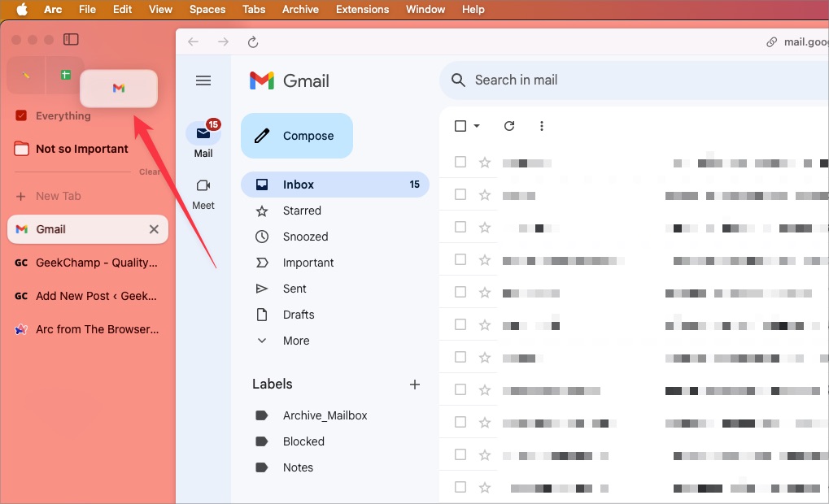The height and width of the screenshot is (504, 829).
Task: Compose a new email
Action: click(x=297, y=136)
